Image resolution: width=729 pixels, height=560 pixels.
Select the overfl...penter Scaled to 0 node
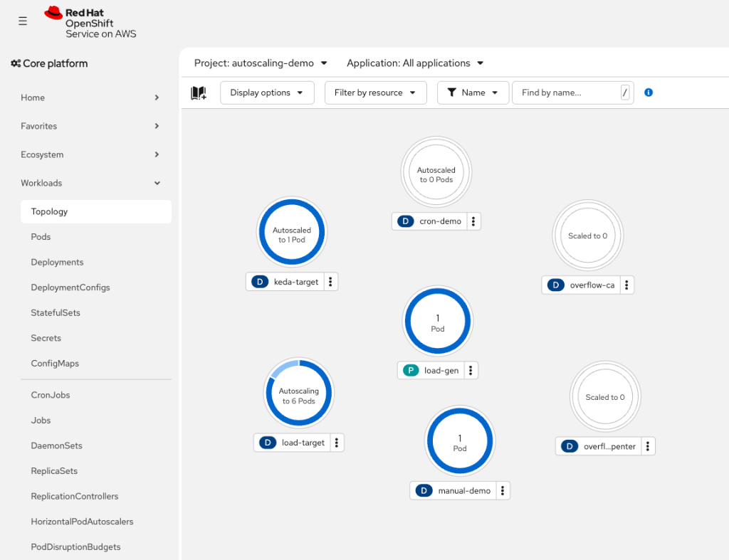(x=605, y=397)
